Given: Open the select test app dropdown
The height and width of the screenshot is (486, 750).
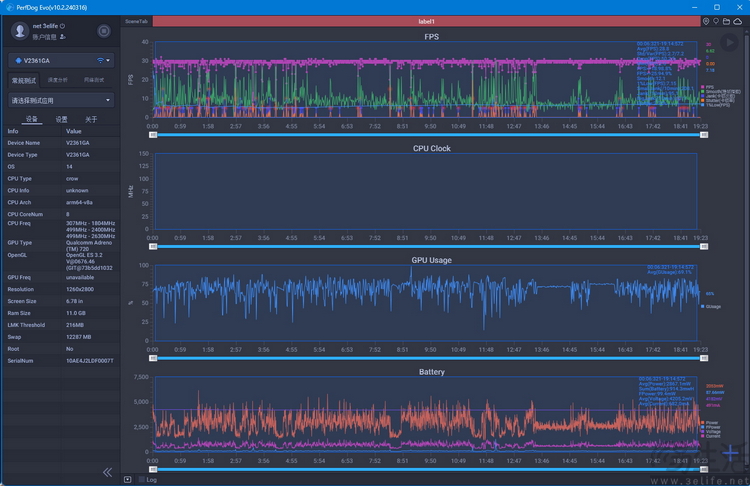Looking at the screenshot, I should click(61, 100).
